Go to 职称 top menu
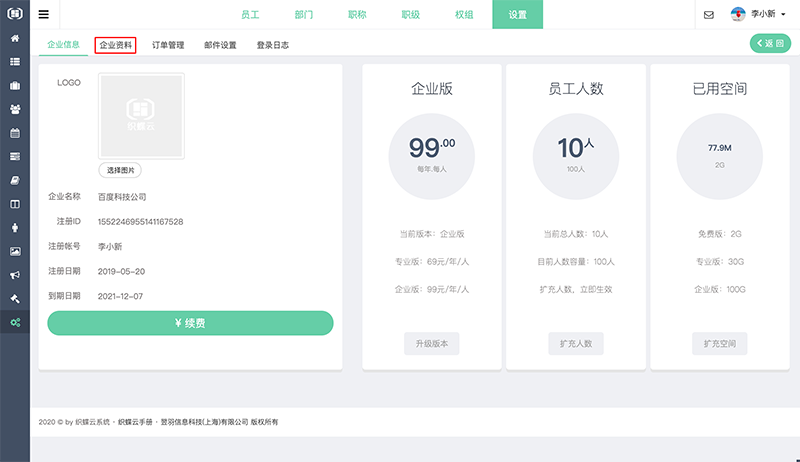This screenshot has width=800, height=462. click(357, 14)
